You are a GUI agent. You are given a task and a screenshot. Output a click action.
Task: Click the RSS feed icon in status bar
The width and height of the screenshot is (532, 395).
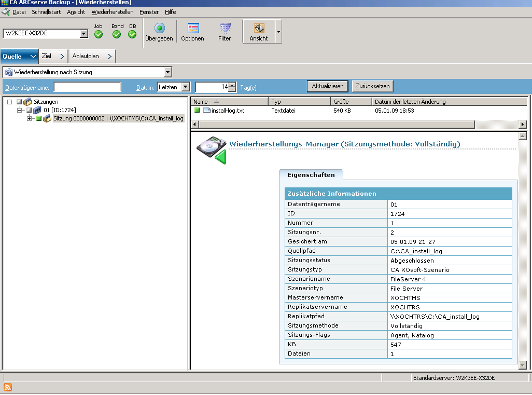[x=8, y=387]
